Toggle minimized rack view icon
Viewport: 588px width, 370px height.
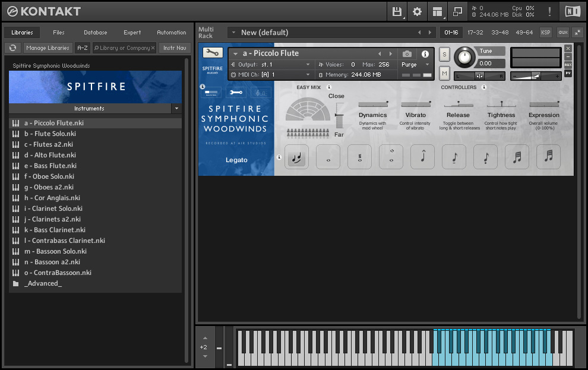tap(457, 12)
